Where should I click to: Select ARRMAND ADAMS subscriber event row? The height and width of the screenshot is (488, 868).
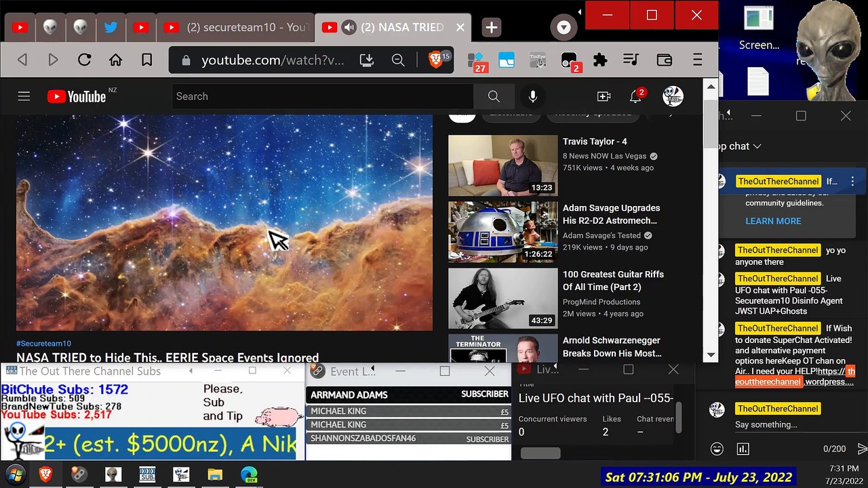pyautogui.click(x=409, y=394)
